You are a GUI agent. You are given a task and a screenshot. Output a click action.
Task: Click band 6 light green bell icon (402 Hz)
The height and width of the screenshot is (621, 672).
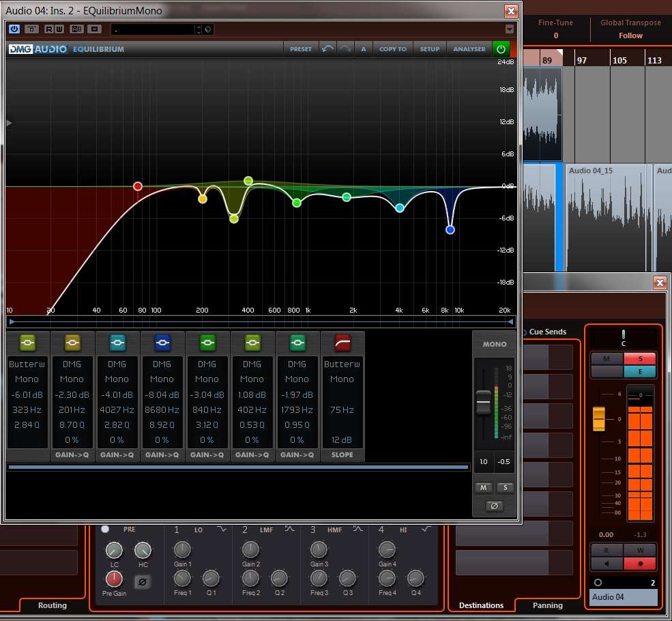click(x=252, y=343)
